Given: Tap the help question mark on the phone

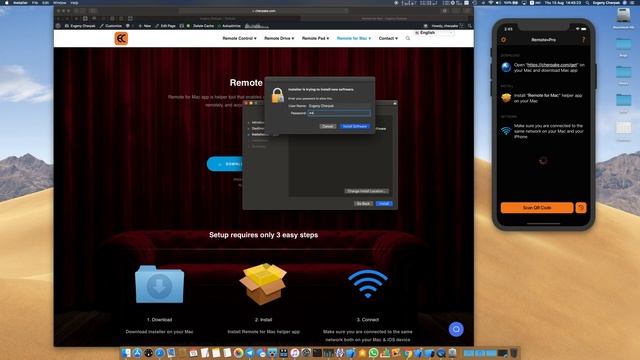Looking at the screenshot, I should pyautogui.click(x=583, y=40).
